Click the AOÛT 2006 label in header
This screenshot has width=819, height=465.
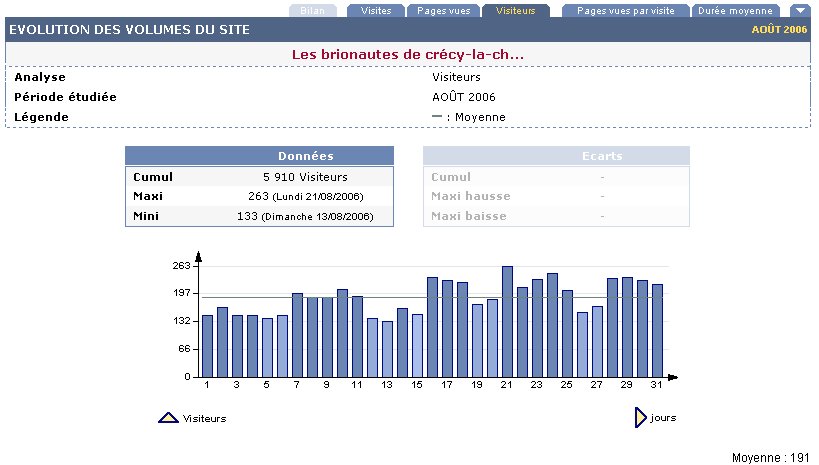tap(778, 30)
